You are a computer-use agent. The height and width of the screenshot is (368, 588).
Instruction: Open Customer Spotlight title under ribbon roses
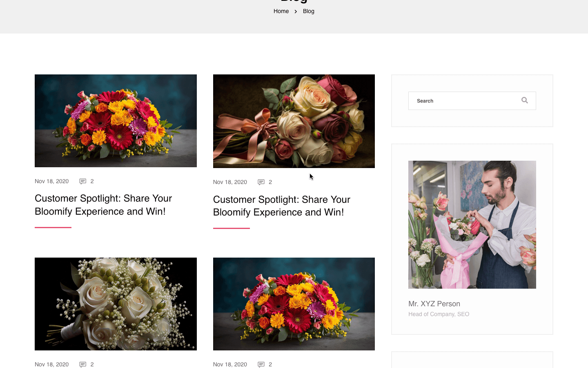point(281,206)
